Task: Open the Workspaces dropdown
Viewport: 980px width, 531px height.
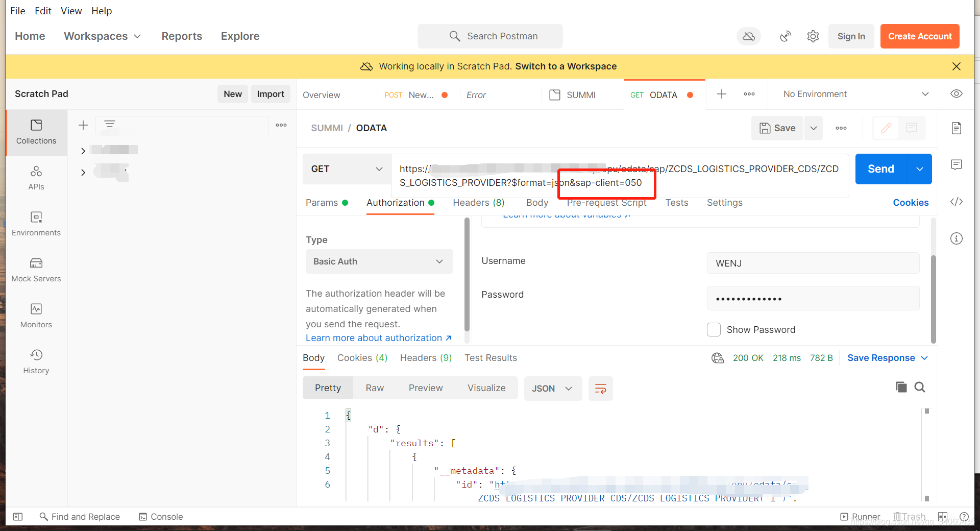Action: [x=102, y=36]
